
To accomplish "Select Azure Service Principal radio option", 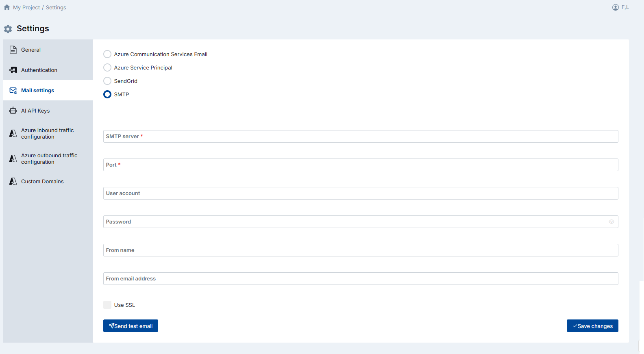I will (x=107, y=67).
